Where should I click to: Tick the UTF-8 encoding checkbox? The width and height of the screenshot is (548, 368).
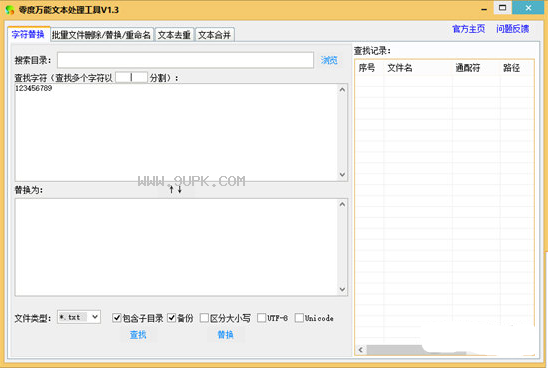pos(261,318)
